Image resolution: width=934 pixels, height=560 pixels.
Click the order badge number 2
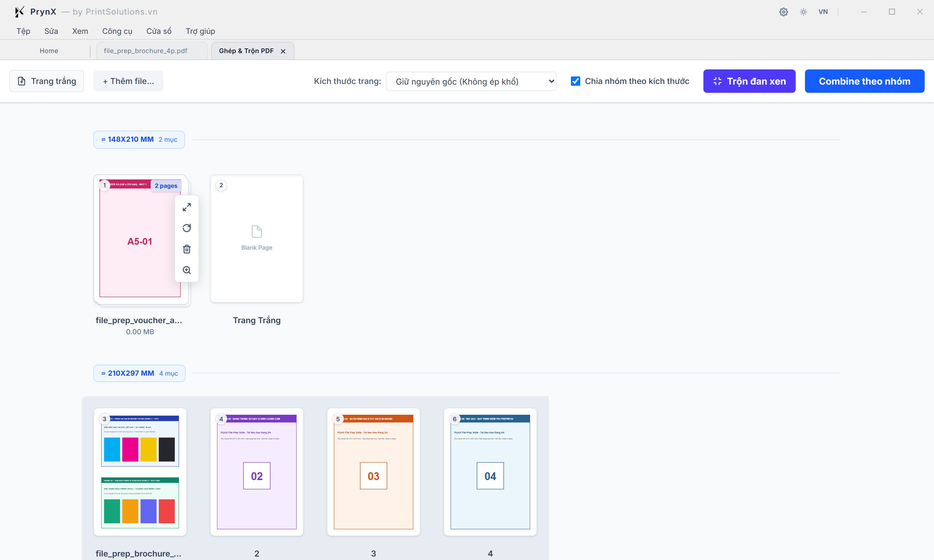221,185
